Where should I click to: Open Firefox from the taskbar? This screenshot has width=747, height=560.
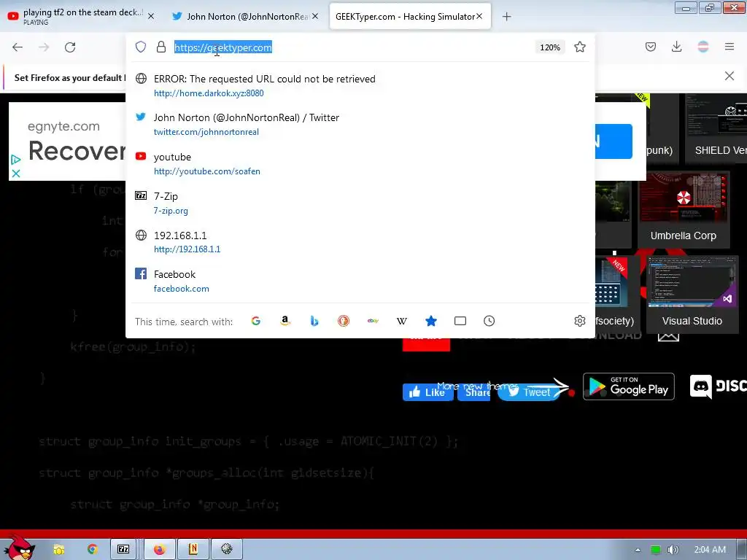pyautogui.click(x=160, y=550)
